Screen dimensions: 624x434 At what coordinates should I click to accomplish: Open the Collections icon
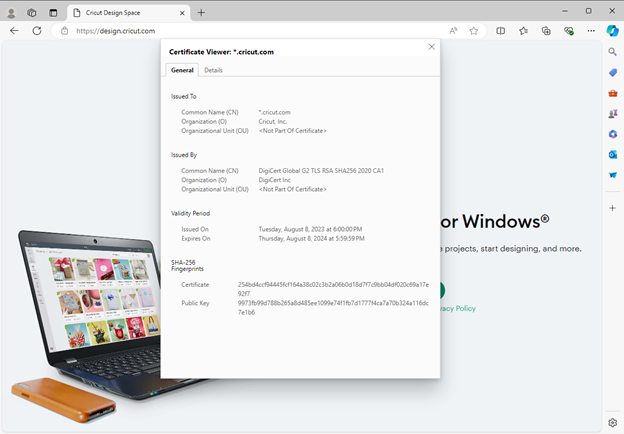tap(546, 31)
